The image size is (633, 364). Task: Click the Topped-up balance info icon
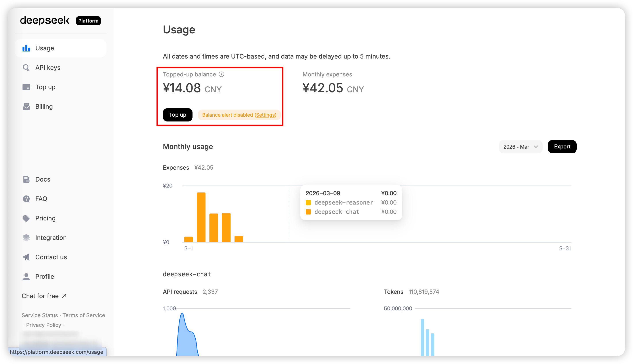click(x=221, y=74)
